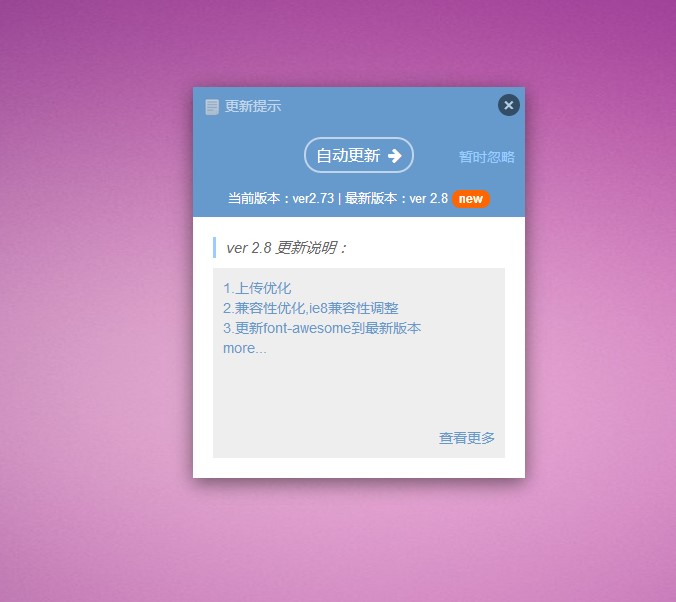676x602 pixels.
Task: Click empty blue header left of 自动更新
Action: (x=248, y=155)
